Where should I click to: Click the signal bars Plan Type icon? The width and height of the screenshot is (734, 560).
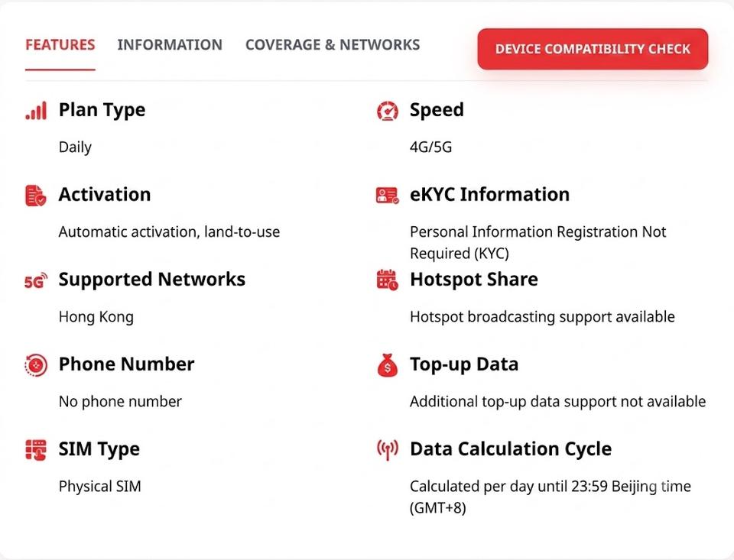(x=36, y=111)
